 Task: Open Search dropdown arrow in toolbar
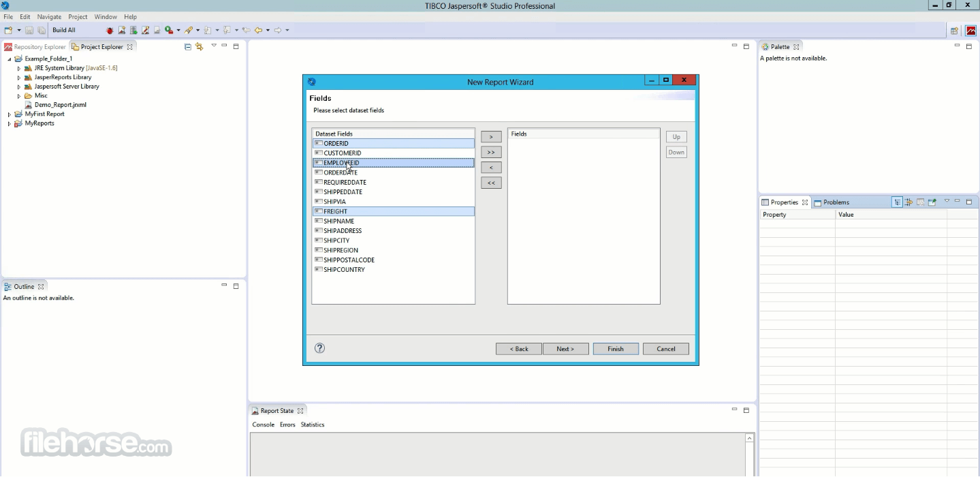click(x=197, y=30)
